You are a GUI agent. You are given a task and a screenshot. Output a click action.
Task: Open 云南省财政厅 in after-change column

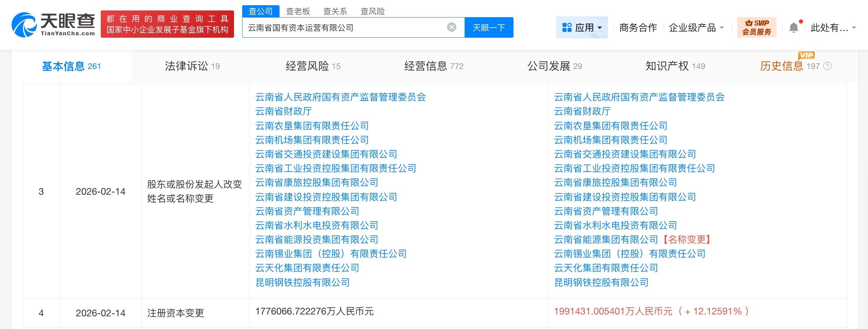coord(583,111)
